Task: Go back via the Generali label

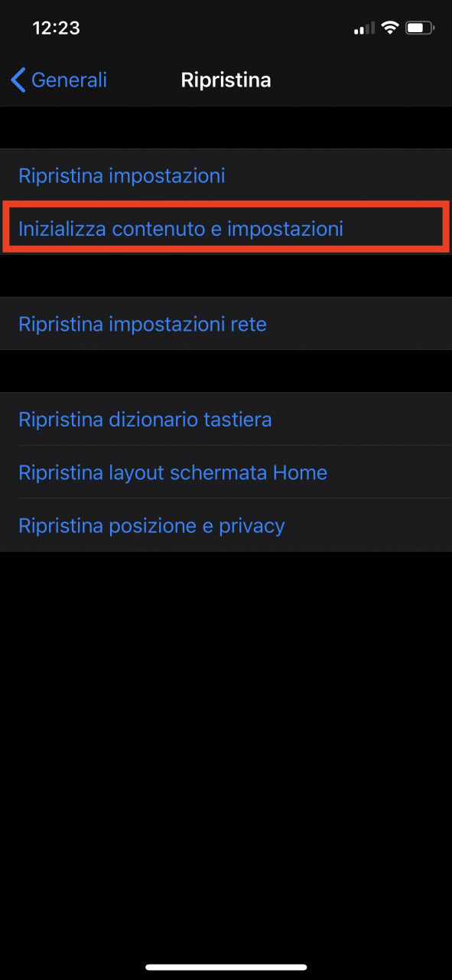Action: click(69, 80)
